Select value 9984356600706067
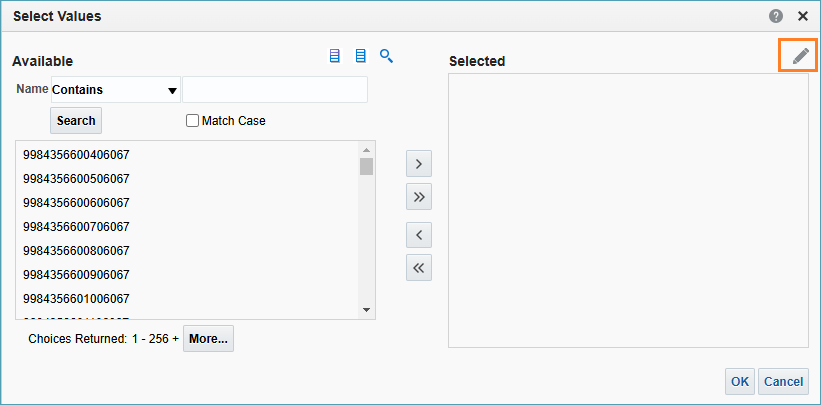Viewport: 821px width, 405px height. 76,227
